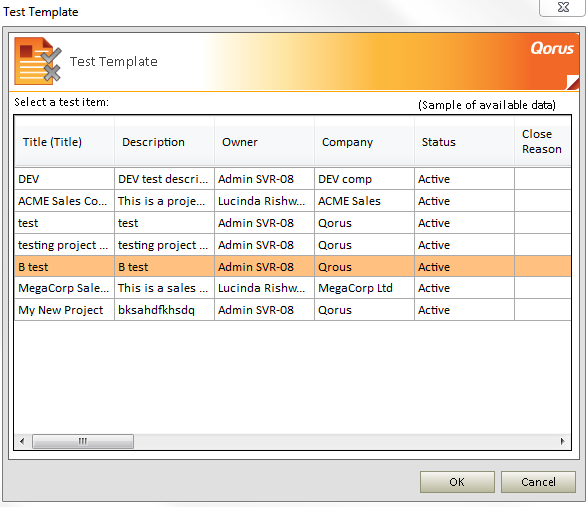The width and height of the screenshot is (586, 507).
Task: Close the Test Template dialog
Action: click(562, 7)
